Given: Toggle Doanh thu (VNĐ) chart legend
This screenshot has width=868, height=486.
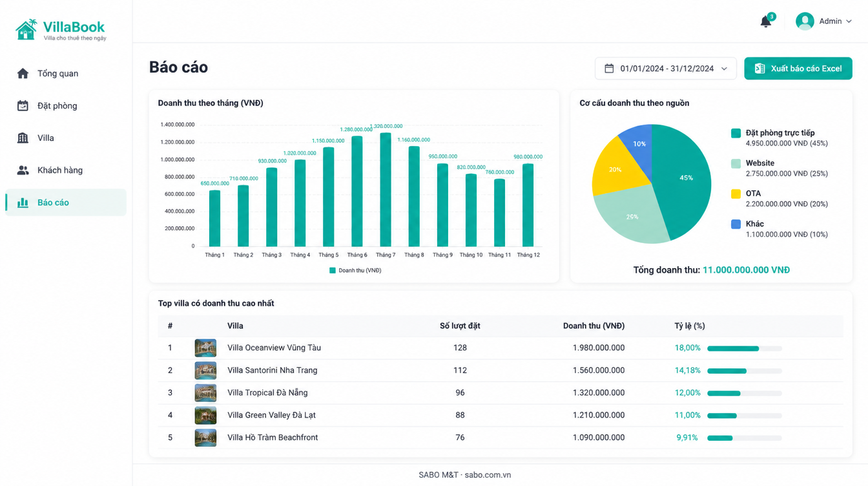Looking at the screenshot, I should click(355, 270).
